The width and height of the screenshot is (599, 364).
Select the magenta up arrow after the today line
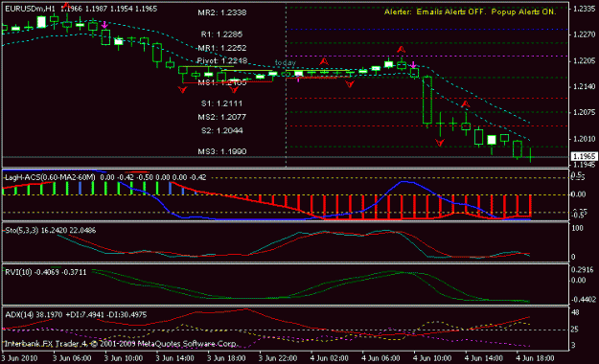tap(298, 80)
